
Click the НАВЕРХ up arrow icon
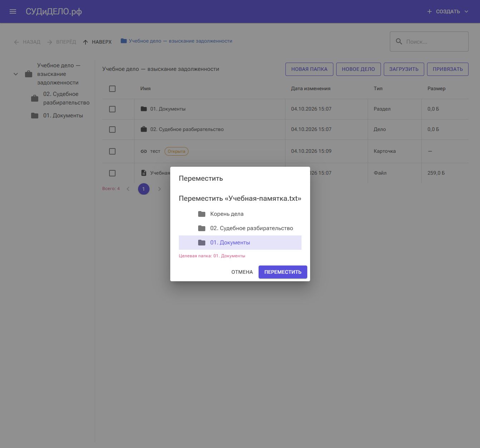[x=85, y=42]
